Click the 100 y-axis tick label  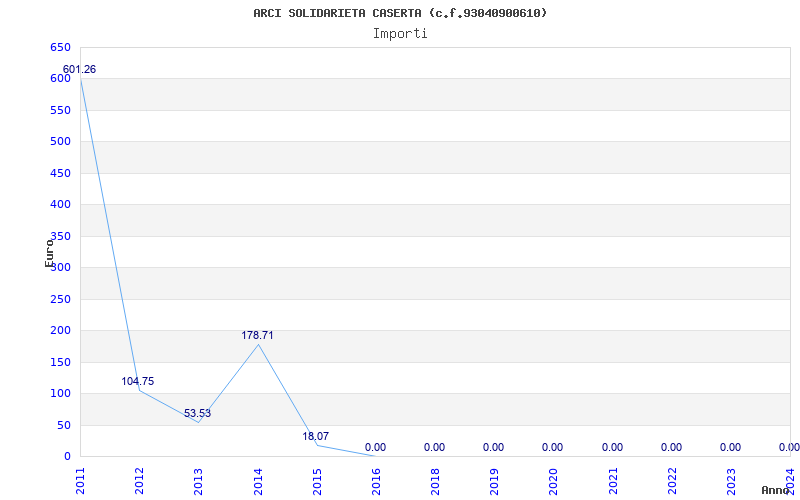[x=60, y=393]
